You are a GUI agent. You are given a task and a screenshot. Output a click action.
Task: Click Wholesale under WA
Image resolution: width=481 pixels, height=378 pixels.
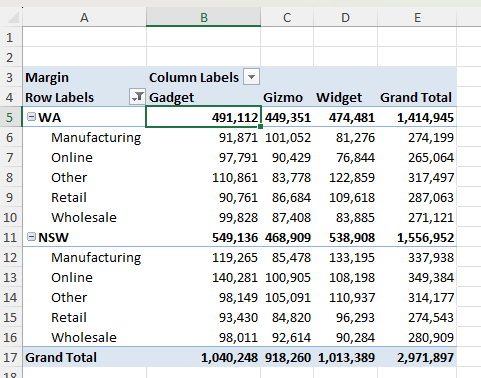click(x=84, y=217)
